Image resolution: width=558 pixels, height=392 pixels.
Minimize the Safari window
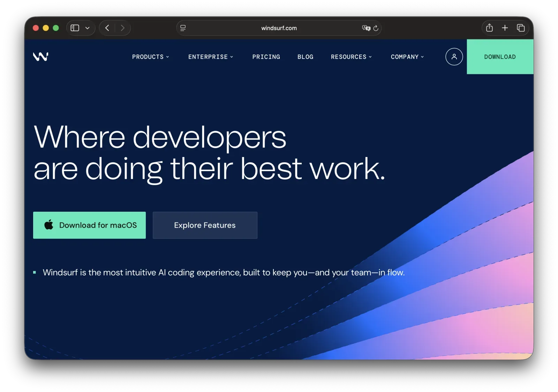(x=46, y=28)
